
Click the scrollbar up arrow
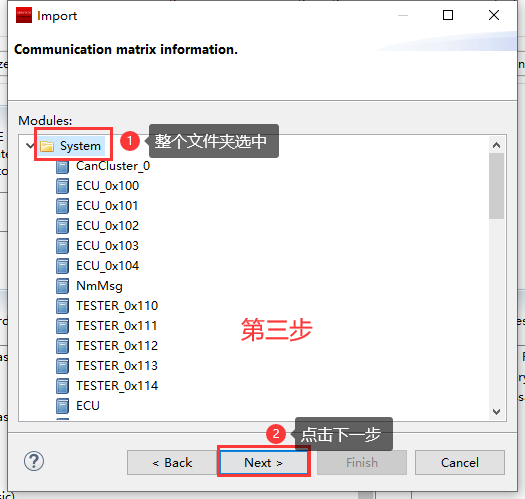click(x=497, y=145)
